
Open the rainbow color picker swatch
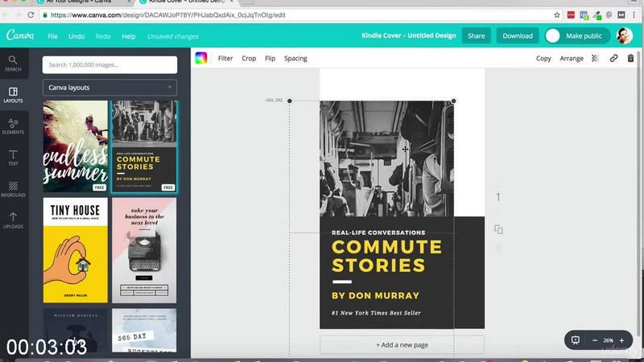pyautogui.click(x=200, y=58)
